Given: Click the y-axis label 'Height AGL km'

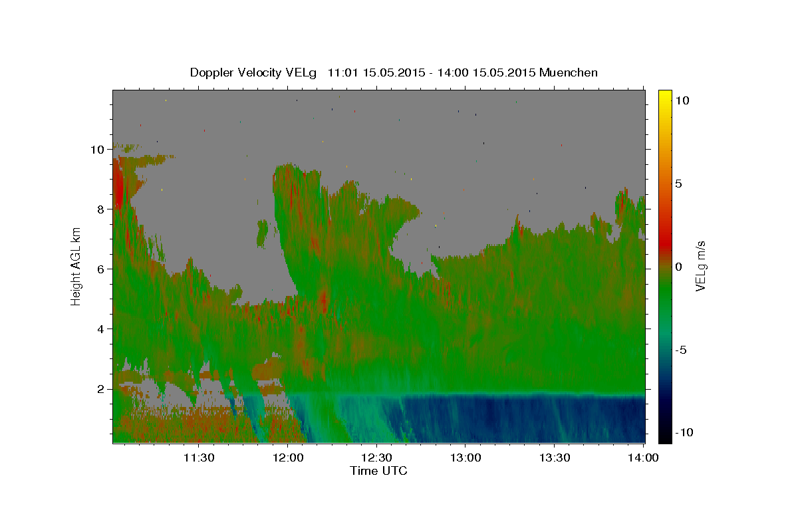Looking at the screenshot, I should click(x=76, y=266).
